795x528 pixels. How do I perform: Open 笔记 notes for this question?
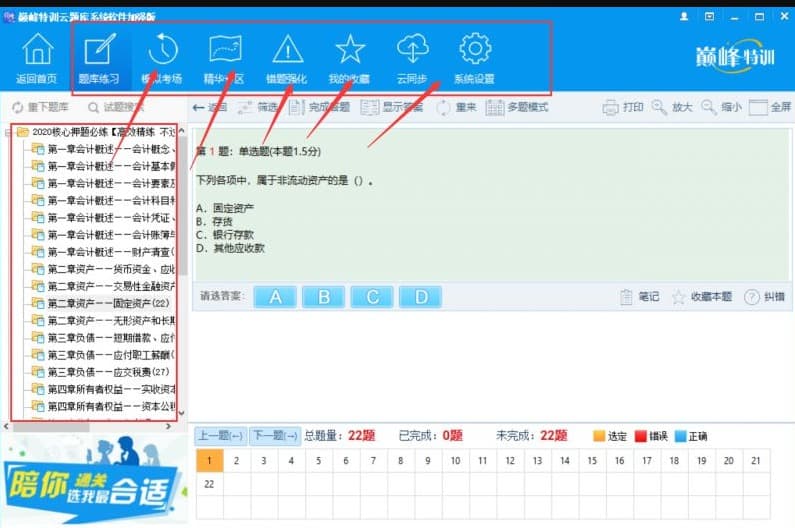[x=639, y=297]
